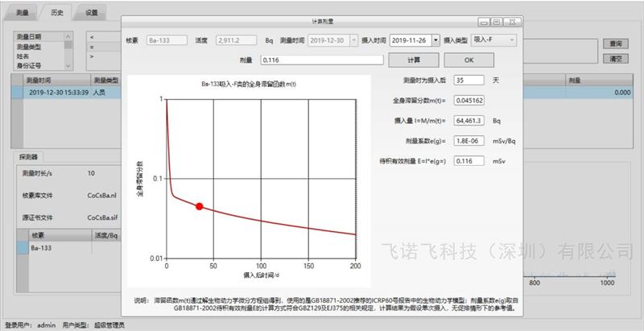Minimize the 计算剂量 dialog window
Image resolution: width=644 pixels, height=331 pixels.
[x=483, y=22]
